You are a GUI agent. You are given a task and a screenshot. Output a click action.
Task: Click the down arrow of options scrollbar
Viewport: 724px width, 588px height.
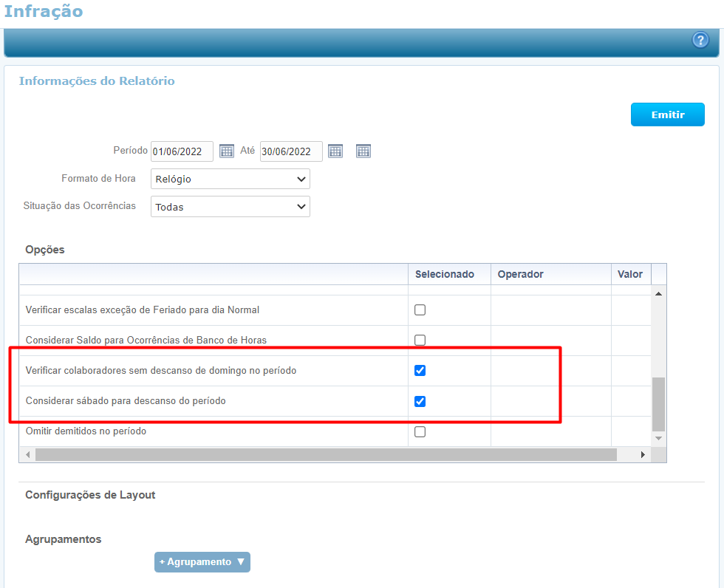point(658,439)
